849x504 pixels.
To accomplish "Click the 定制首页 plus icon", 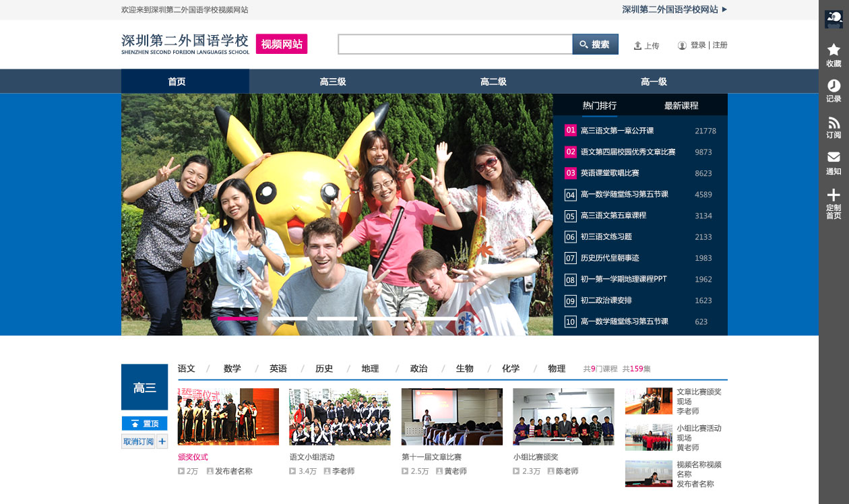I will [x=834, y=195].
